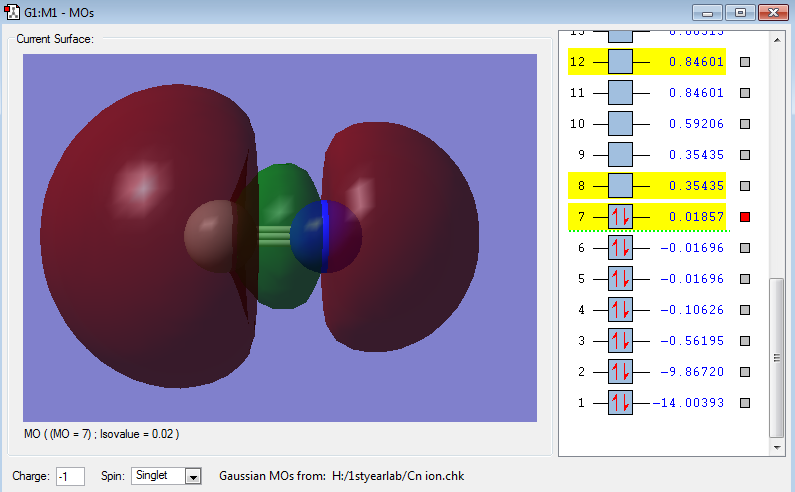Click the HOMO orbital 7 electron pair box
This screenshot has width=795, height=492.
pyautogui.click(x=620, y=217)
